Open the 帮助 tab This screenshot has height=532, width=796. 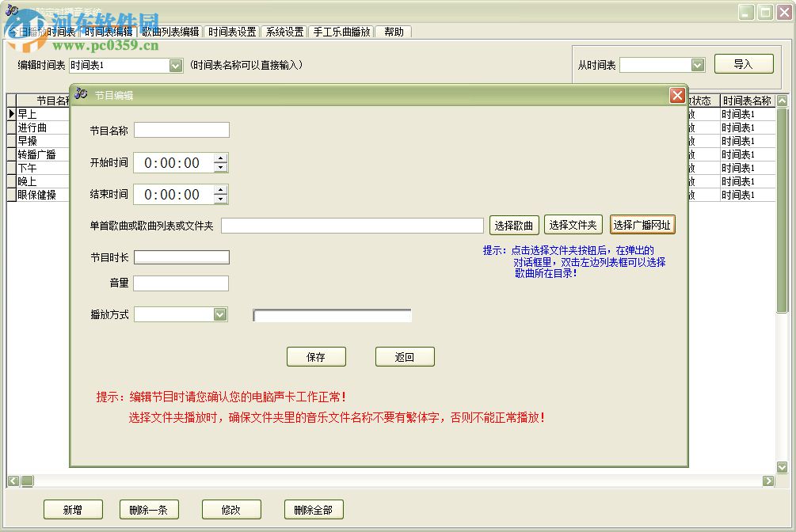[394, 32]
